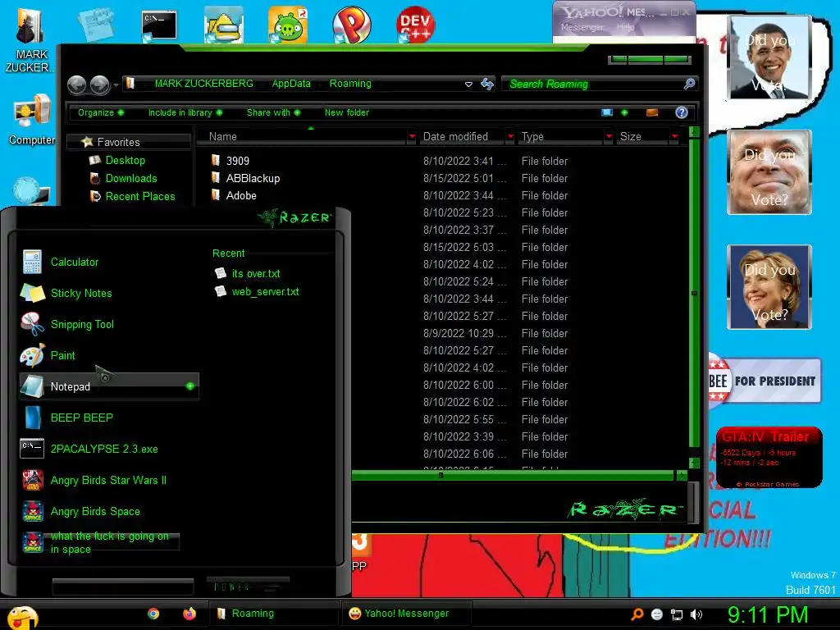Viewport: 840px width, 630px height.
Task: Refresh the Roaming folder view
Action: [x=487, y=84]
